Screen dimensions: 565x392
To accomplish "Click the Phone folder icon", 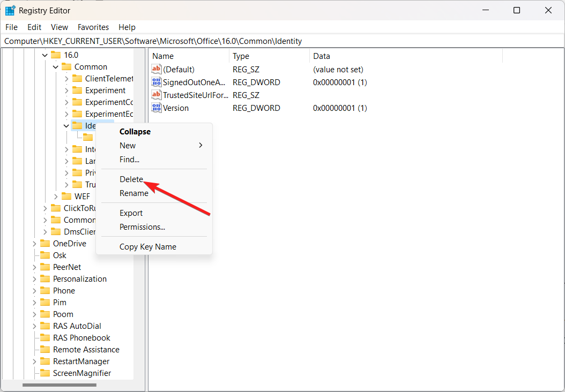I will pos(45,291).
